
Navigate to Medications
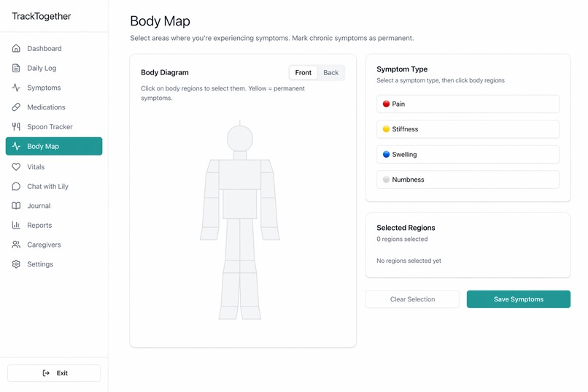pyautogui.click(x=54, y=107)
